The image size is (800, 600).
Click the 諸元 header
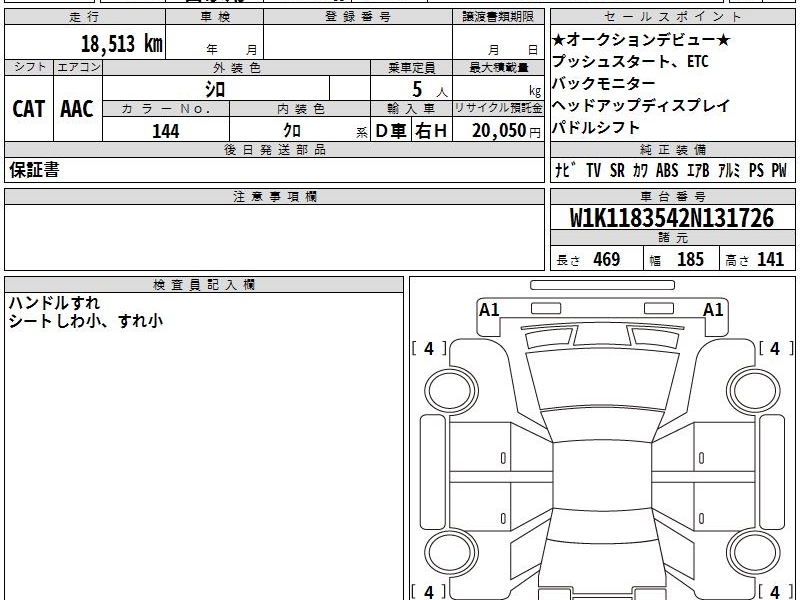pos(672,238)
